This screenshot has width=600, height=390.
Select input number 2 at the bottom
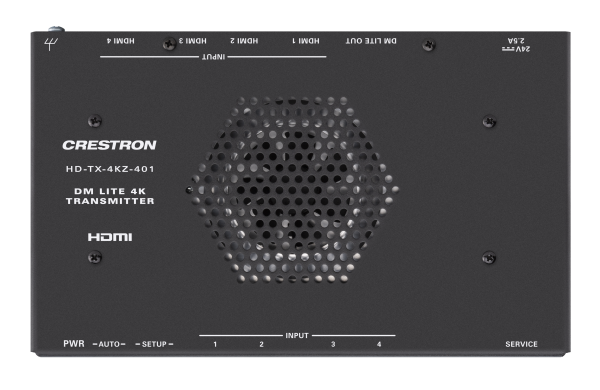tap(261, 344)
